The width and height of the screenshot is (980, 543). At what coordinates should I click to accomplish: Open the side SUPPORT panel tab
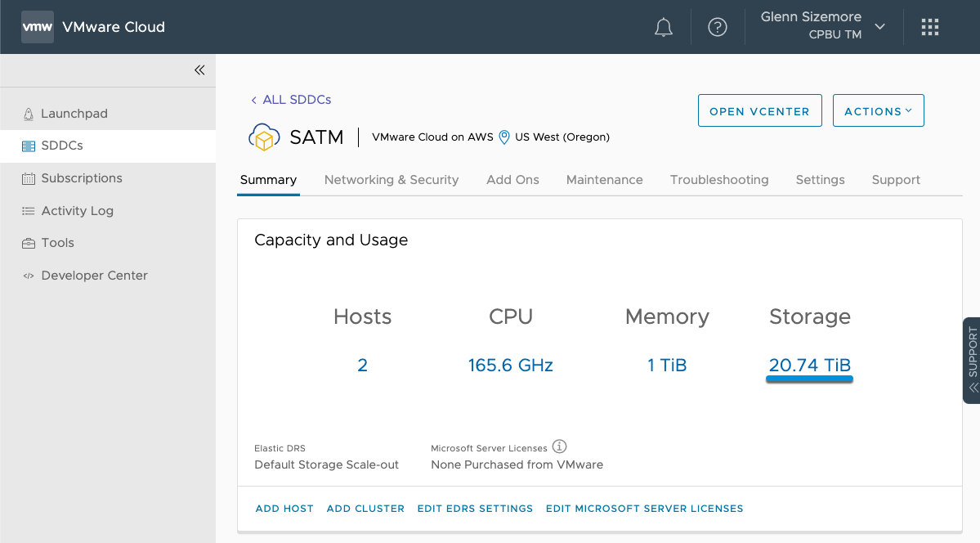coord(971,361)
